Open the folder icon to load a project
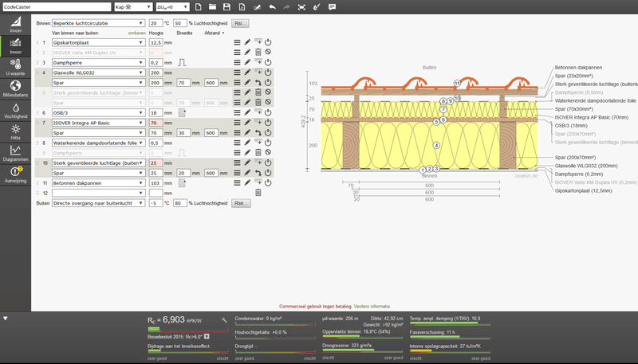Screen dimensions: 638x364 click(212, 6)
